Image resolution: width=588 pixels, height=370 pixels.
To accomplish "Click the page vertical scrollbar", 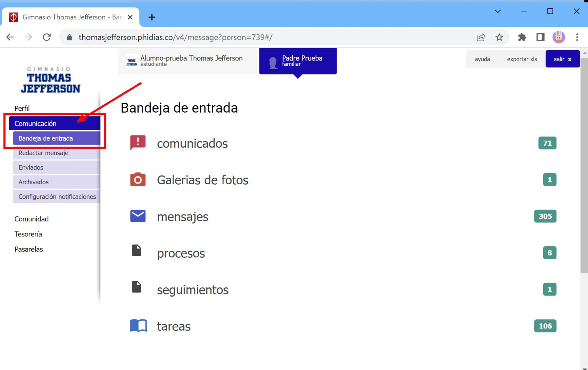I will pyautogui.click(x=584, y=165).
